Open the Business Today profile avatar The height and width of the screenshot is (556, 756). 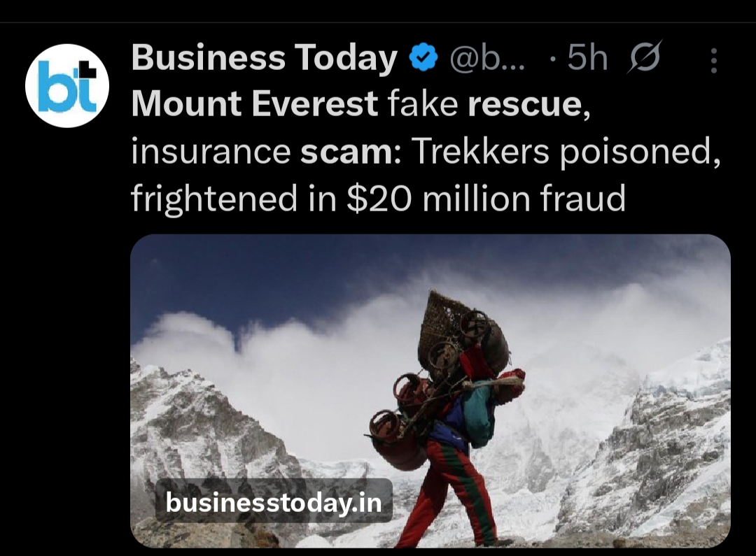67,85
